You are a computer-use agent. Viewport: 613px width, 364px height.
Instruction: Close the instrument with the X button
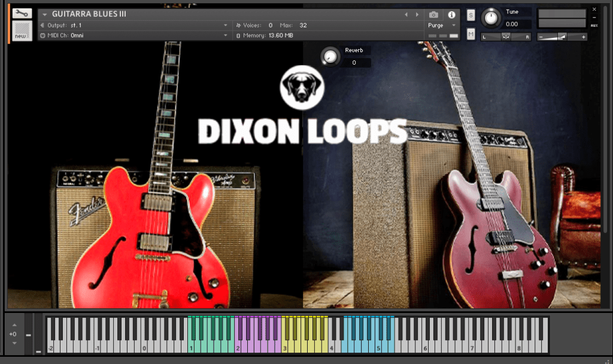tap(594, 9)
